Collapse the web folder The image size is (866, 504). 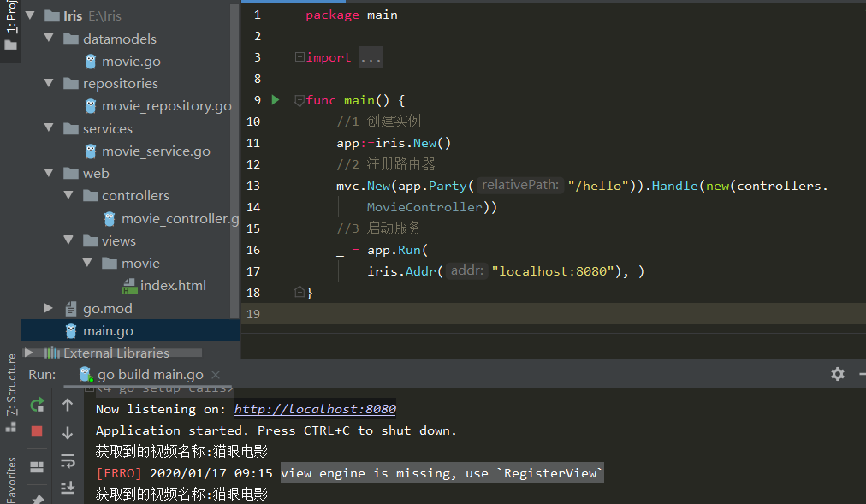(49, 173)
